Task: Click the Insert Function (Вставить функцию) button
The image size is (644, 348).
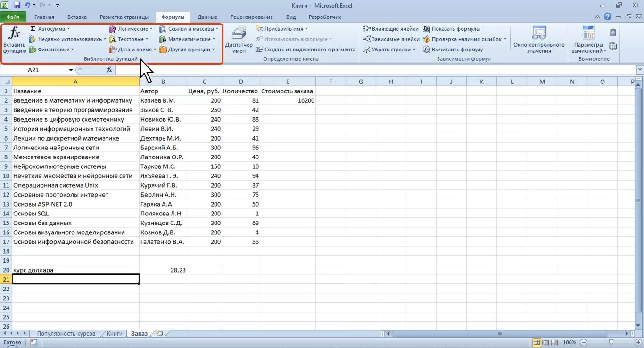Action: point(15,41)
